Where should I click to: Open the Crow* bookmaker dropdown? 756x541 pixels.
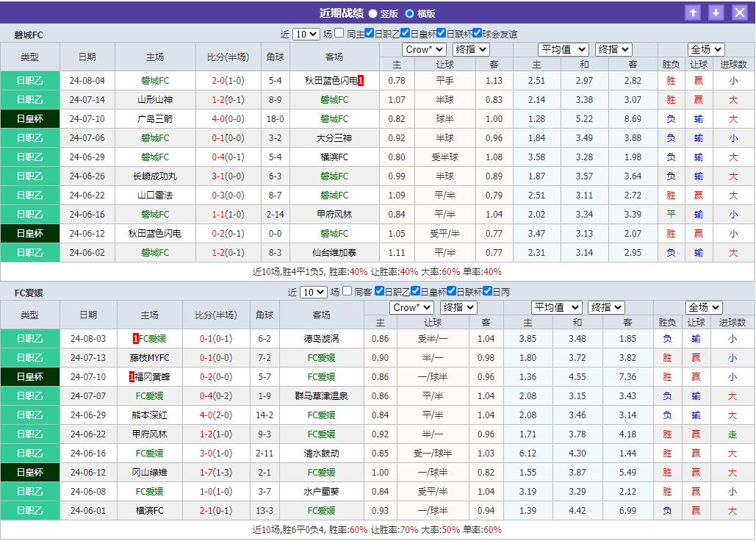point(424,49)
